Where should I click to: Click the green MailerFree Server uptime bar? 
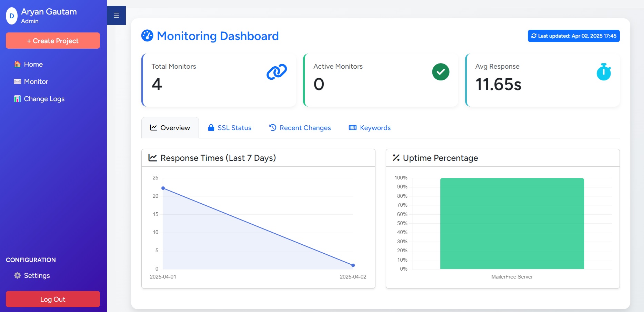512,223
